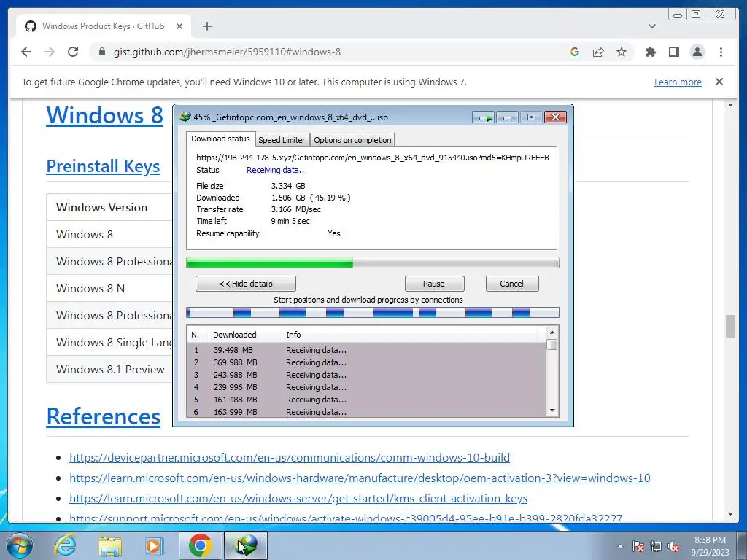This screenshot has width=747, height=560.
Task: Open the Preinstall Keys heading link
Action: tap(103, 166)
